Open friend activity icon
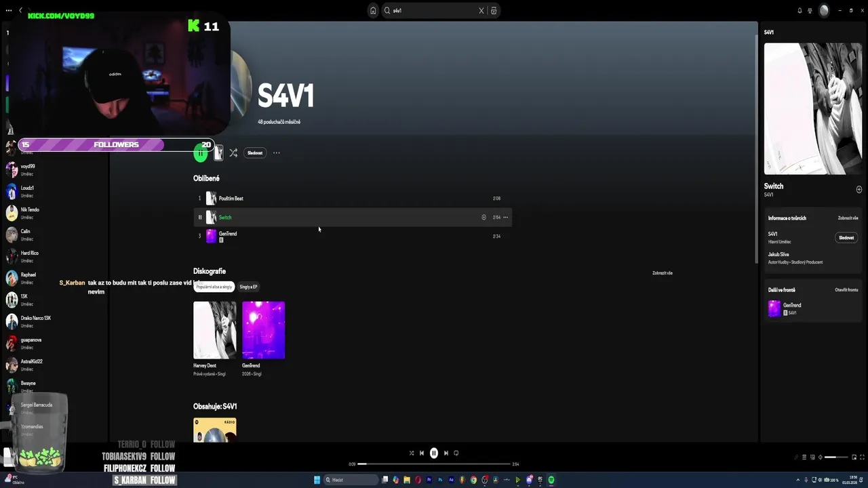The image size is (868, 488). point(809,10)
